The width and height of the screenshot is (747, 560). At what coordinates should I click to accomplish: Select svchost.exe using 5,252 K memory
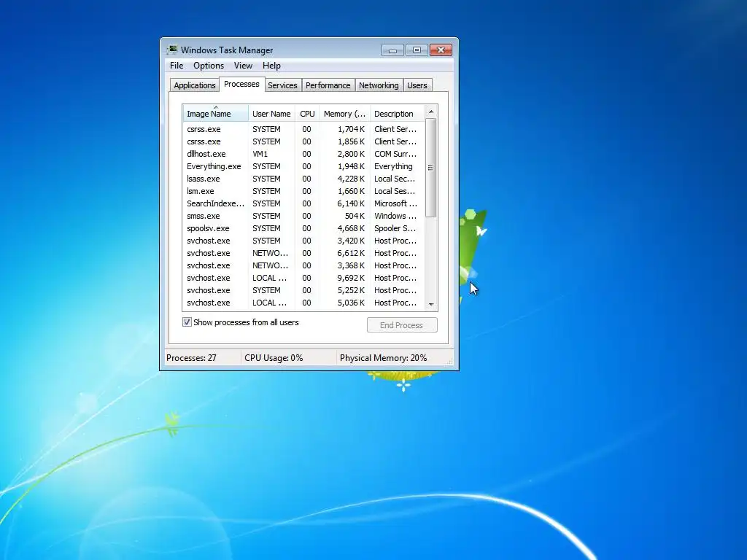pos(303,290)
